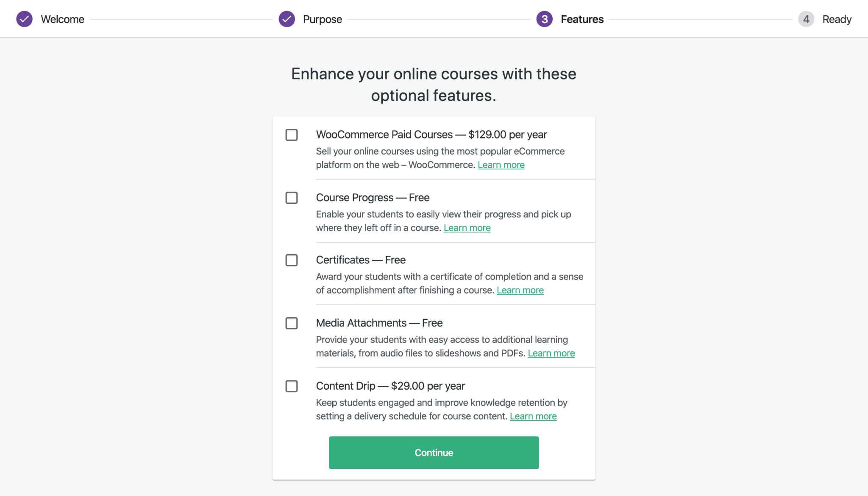
Task: Enable the Content Drip feature
Action: (x=292, y=386)
